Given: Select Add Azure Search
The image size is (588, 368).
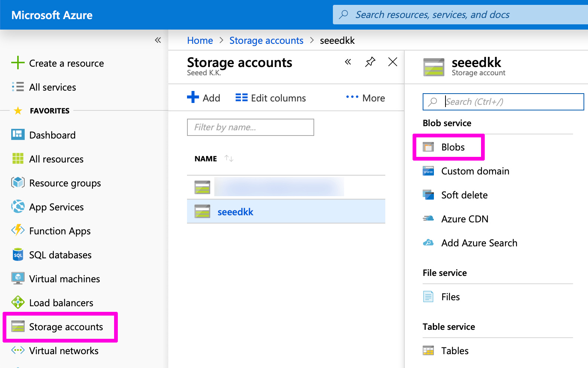Looking at the screenshot, I should tap(479, 243).
